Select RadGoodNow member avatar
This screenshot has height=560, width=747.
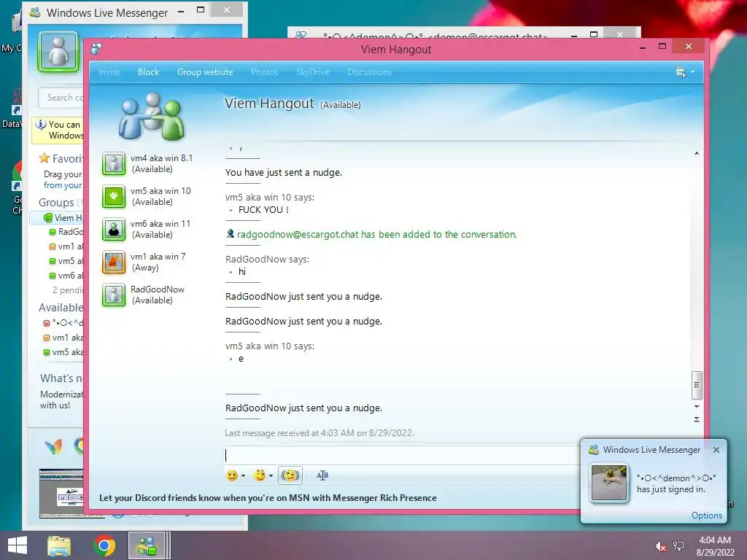tap(114, 295)
